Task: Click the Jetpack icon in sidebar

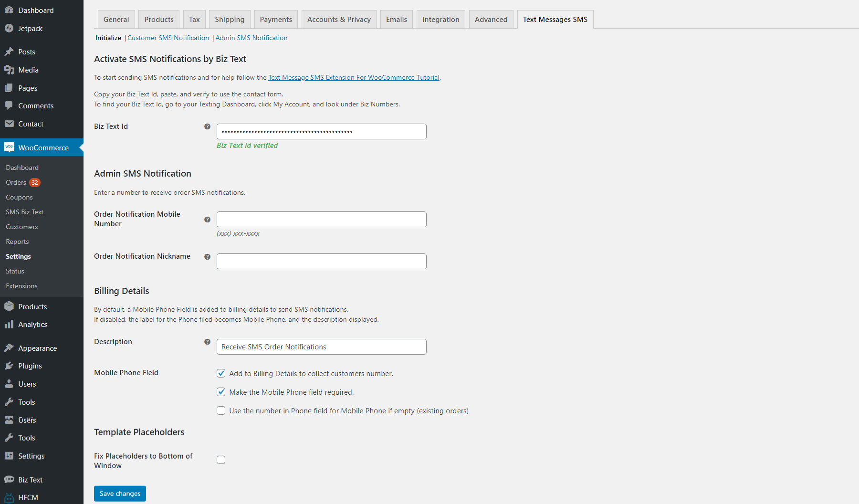Action: (9, 28)
